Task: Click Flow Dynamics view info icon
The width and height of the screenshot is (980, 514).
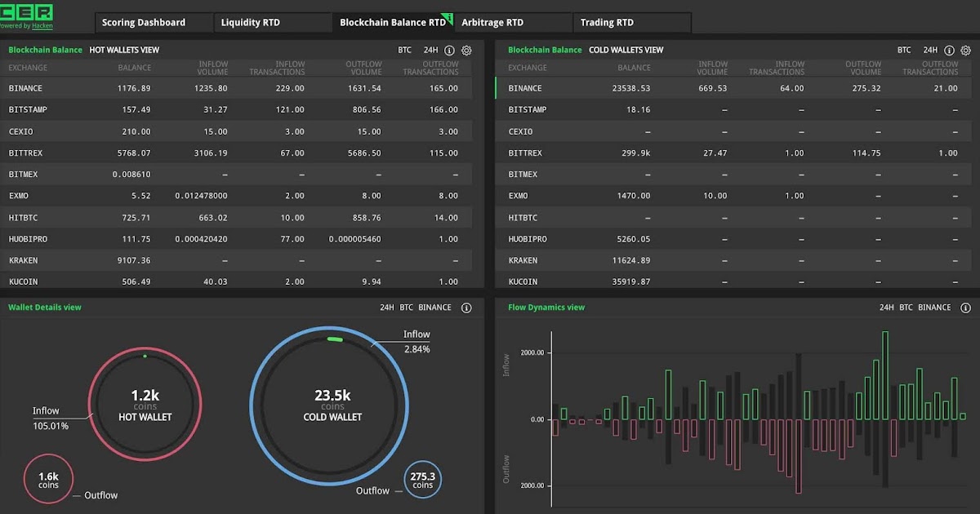Action: pyautogui.click(x=966, y=308)
